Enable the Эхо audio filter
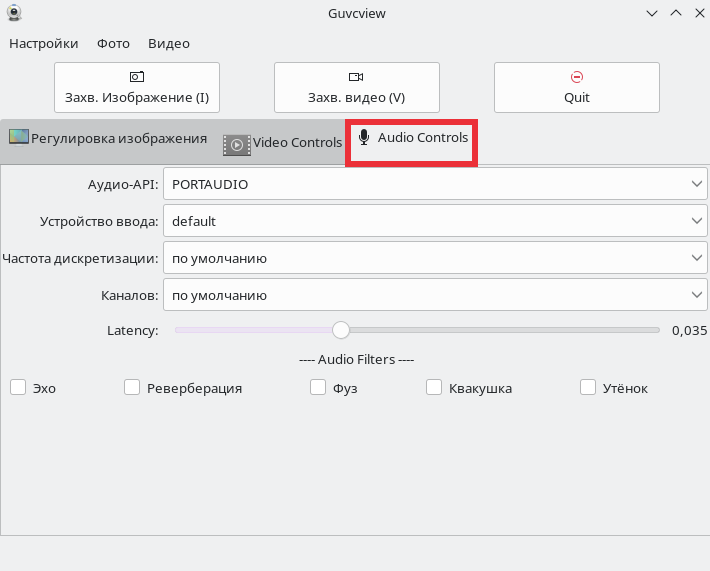The image size is (710, 571). tap(18, 388)
